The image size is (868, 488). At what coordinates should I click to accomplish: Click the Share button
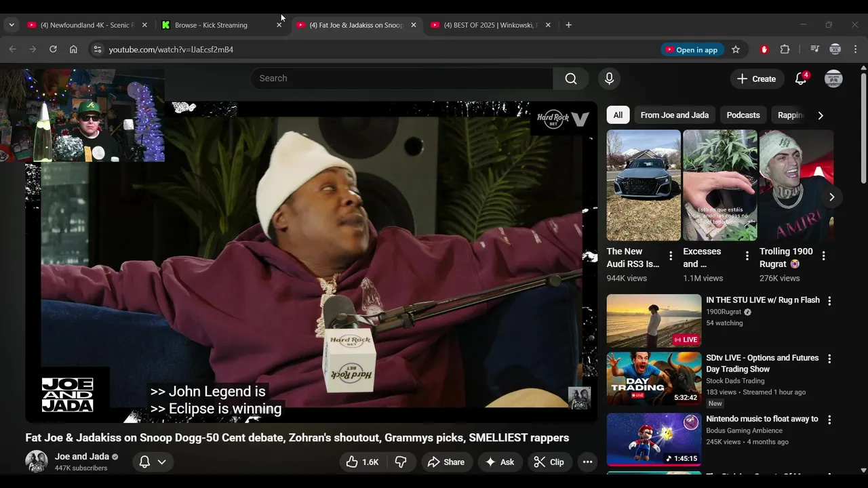tap(446, 462)
